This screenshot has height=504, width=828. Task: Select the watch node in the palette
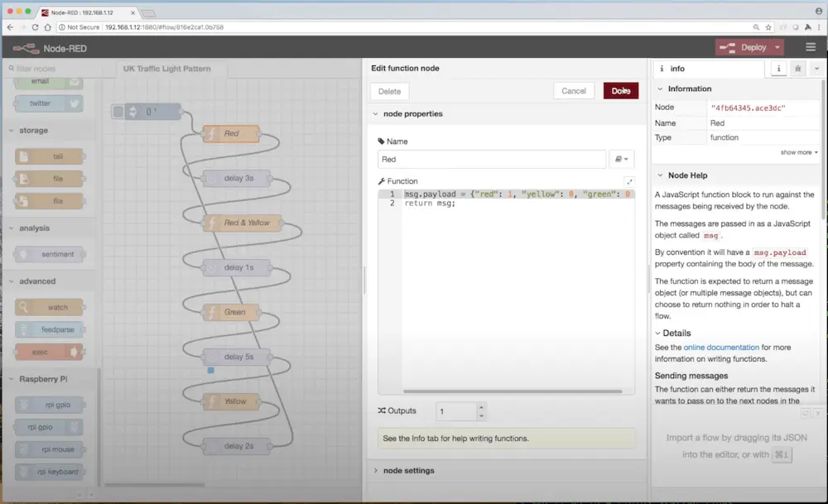[50, 307]
